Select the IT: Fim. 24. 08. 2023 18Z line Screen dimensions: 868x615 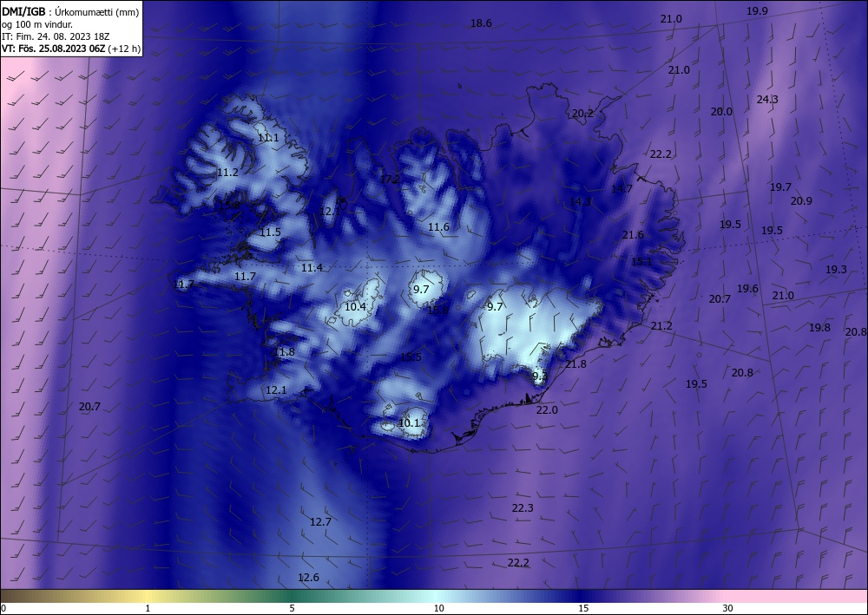(56, 36)
